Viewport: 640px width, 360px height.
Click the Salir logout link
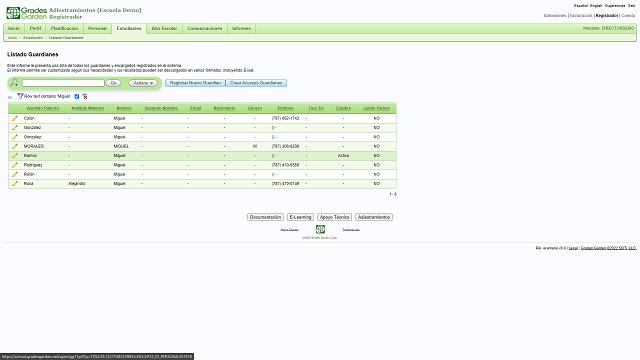coord(631,6)
